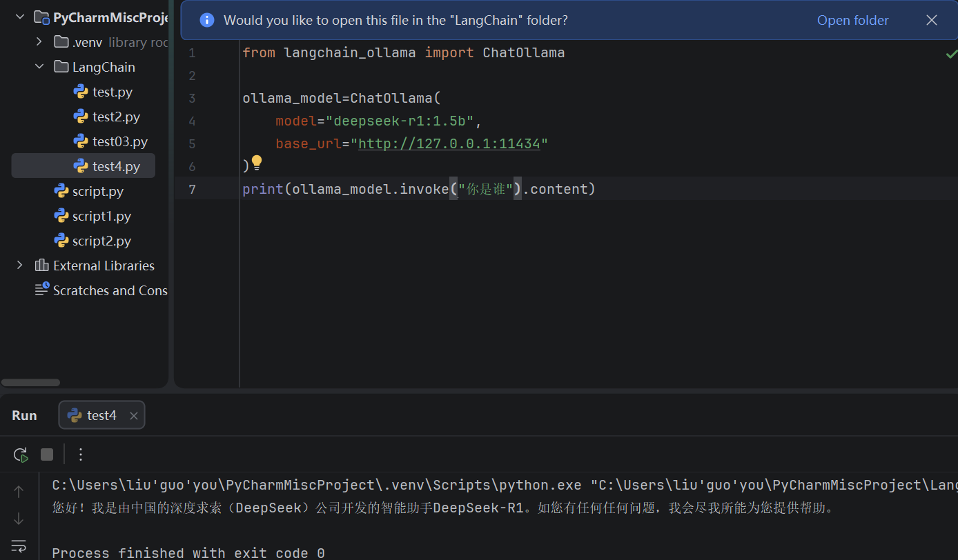Click the model parameter on line 4
Screen dimensions: 958x560
pyautogui.click(x=296, y=121)
